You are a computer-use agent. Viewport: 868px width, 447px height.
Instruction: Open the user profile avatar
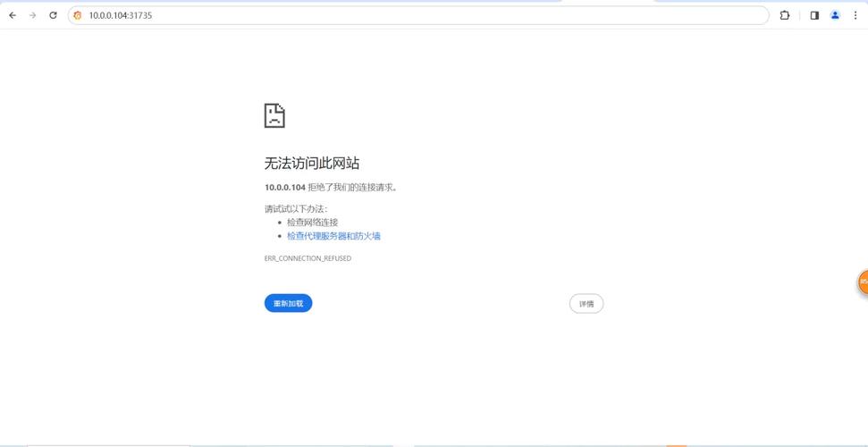click(835, 15)
